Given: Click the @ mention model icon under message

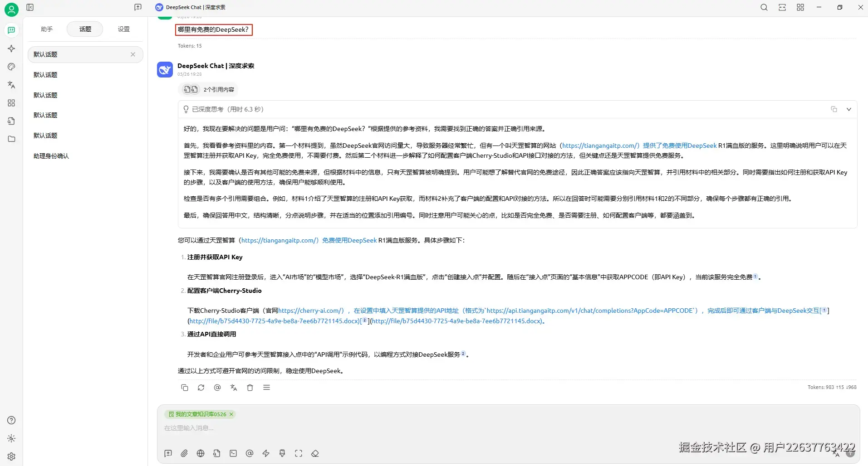Looking at the screenshot, I should [x=217, y=388].
